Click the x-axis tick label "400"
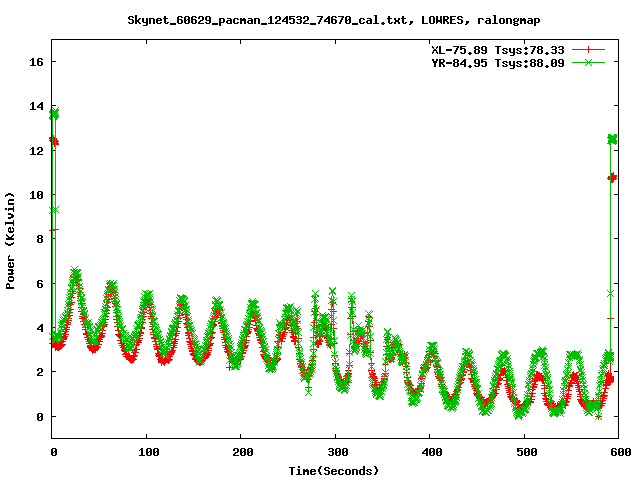The width and height of the screenshot is (640, 480). [x=431, y=452]
